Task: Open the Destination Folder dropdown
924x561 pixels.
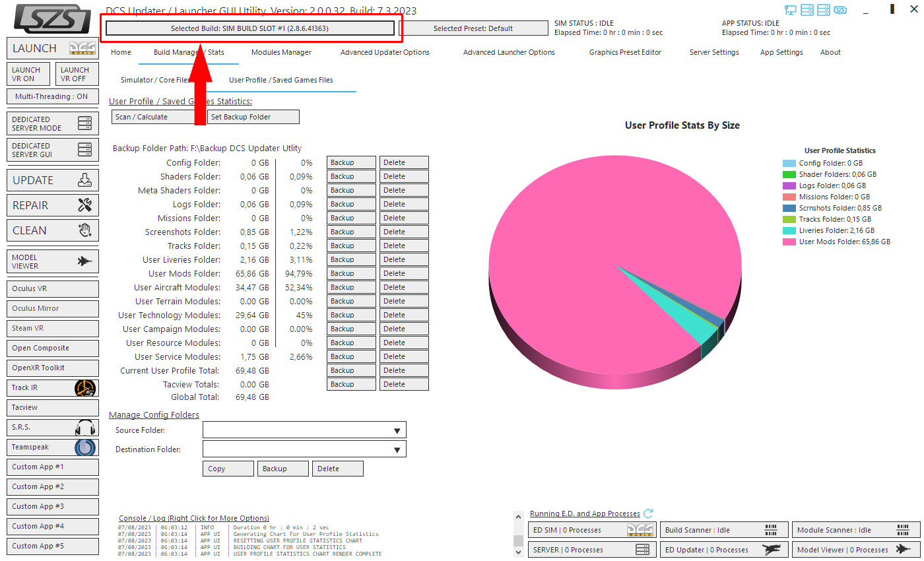Action: [304, 449]
